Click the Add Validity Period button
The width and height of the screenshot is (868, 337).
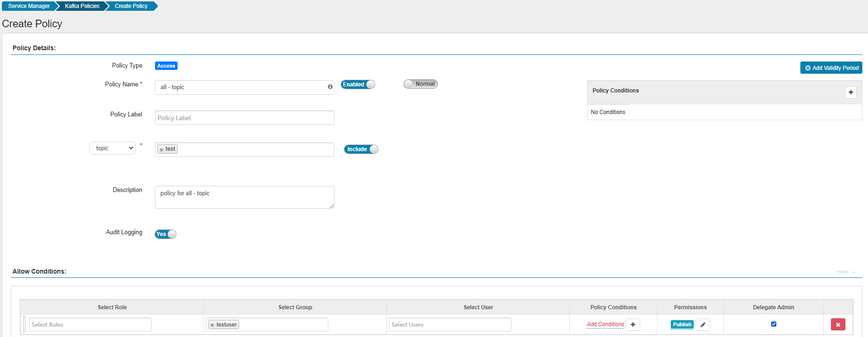click(831, 68)
